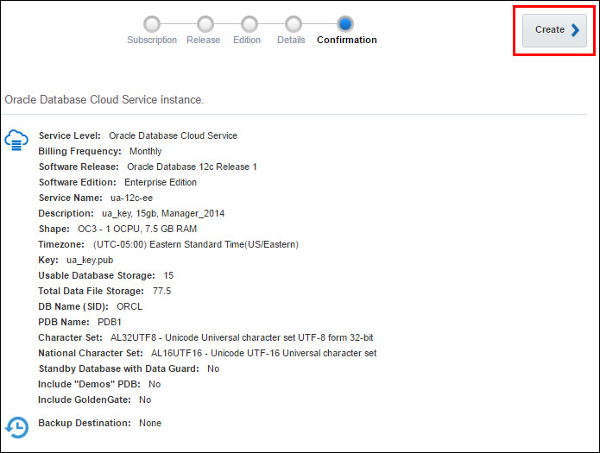This screenshot has width=600, height=453.
Task: Go to the Subscription step label
Action: point(152,40)
